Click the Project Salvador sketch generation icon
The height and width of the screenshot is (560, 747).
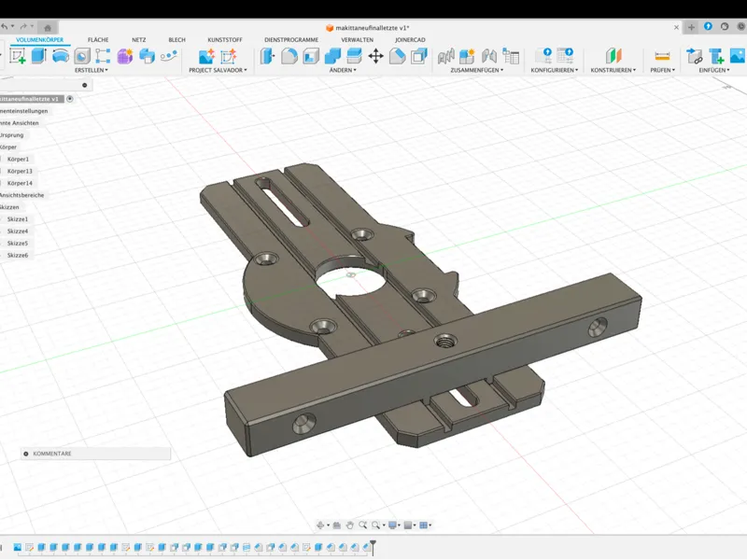click(x=229, y=56)
